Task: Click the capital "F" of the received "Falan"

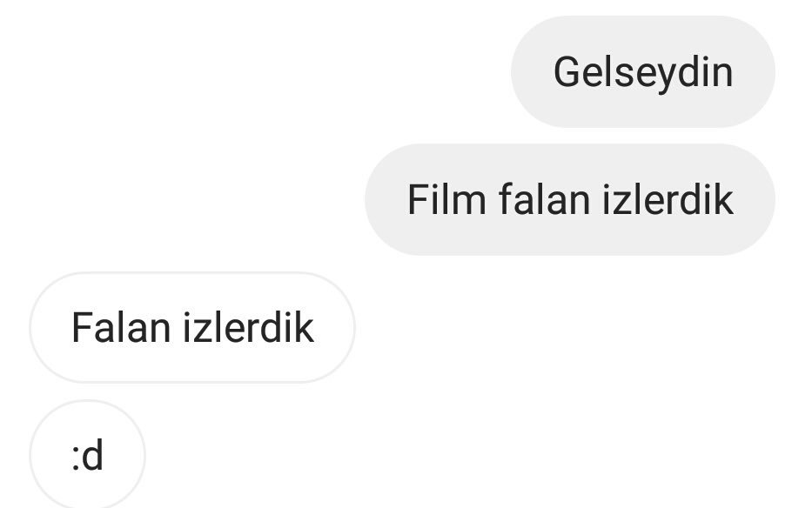Action: click(x=81, y=327)
